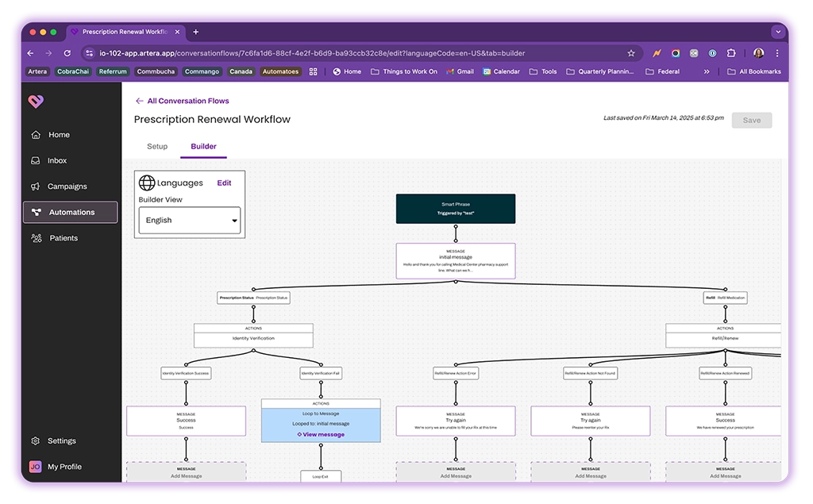Click the browser address bar URL

click(x=311, y=53)
